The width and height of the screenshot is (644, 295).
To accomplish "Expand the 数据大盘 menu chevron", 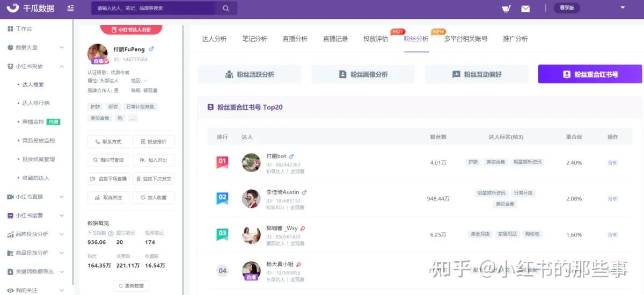I will coord(62,48).
